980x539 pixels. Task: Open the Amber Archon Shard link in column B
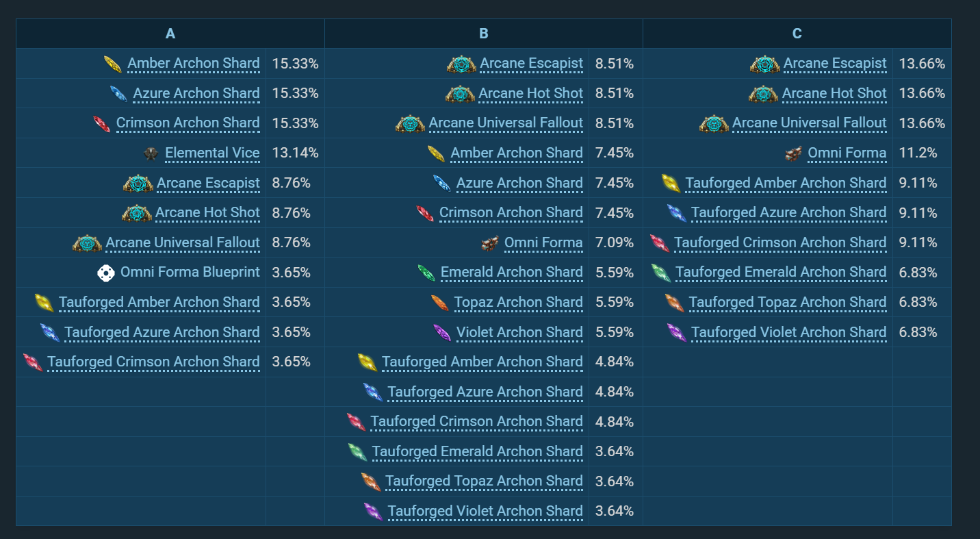tap(517, 153)
